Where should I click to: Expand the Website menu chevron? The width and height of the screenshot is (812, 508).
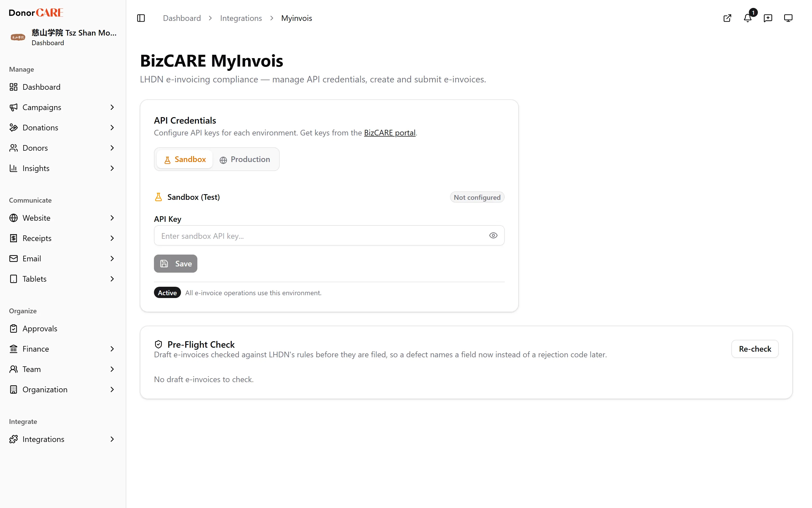point(112,218)
